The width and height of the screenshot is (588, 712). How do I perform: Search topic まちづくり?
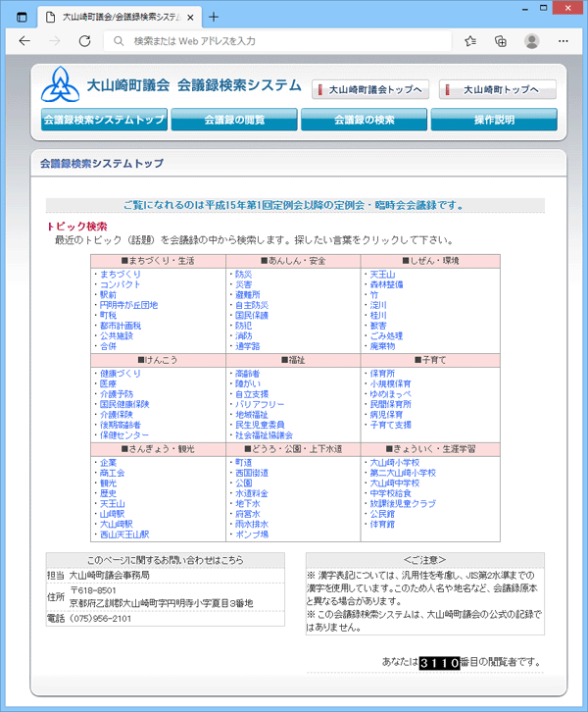coord(121,275)
